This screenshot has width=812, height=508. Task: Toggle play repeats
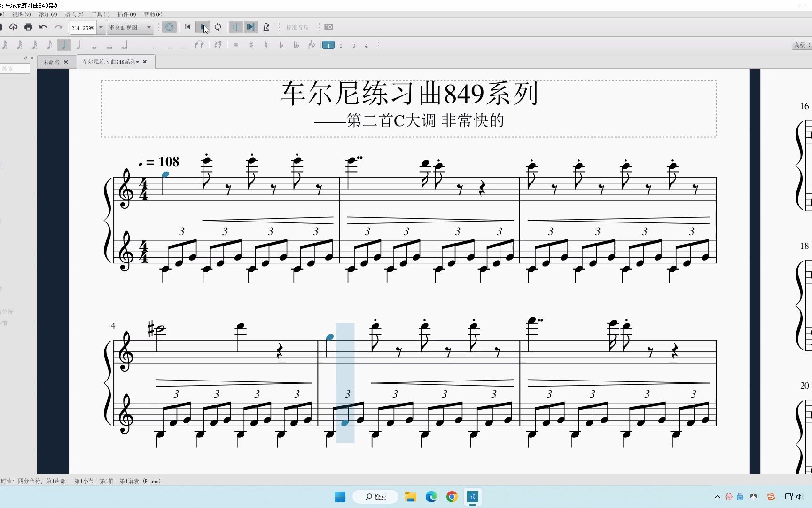235,27
